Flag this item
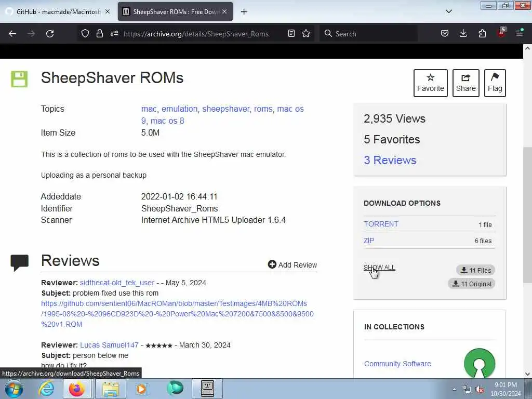The width and height of the screenshot is (532, 399). (495, 83)
